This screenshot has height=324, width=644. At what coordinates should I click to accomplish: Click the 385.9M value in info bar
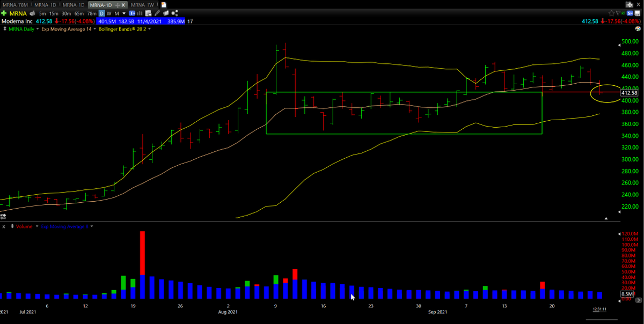click(176, 21)
